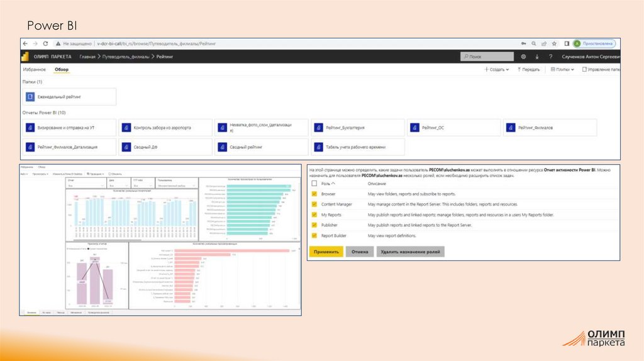Viewport: 644px width, 361px height.
Task: Click the settings gear icon in header
Action: [523, 57]
